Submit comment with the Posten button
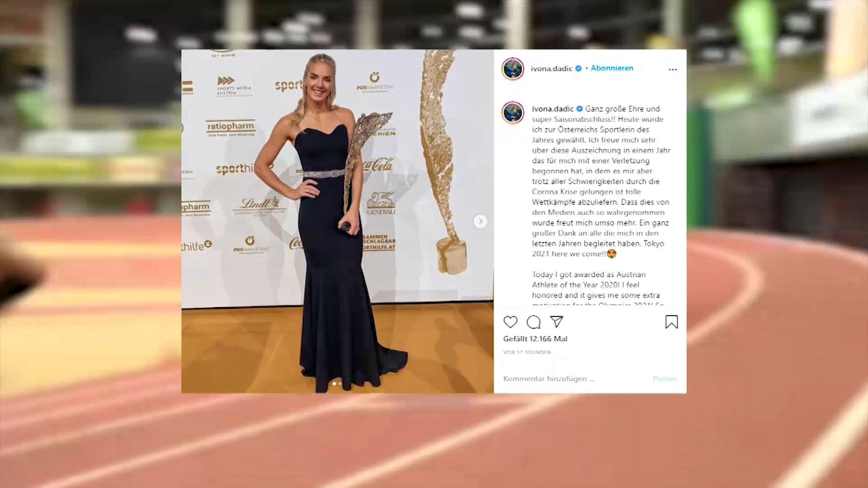The height and width of the screenshot is (488, 868). coord(665,379)
